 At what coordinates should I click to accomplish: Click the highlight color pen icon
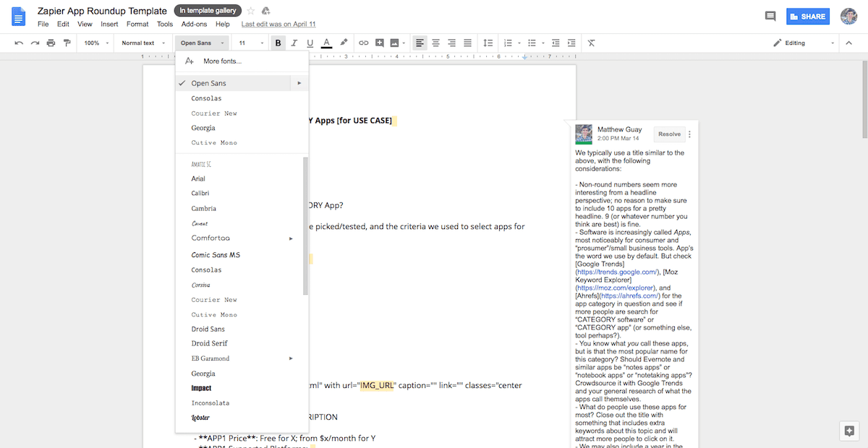click(x=344, y=43)
